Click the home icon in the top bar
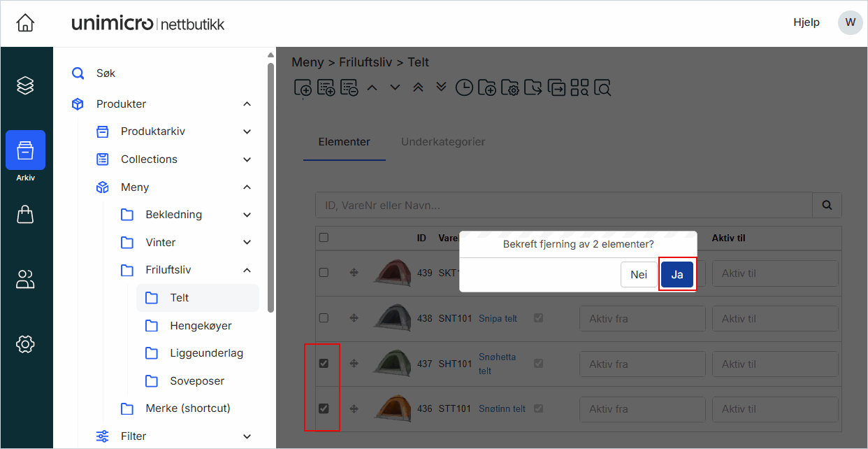Viewport: 868px width, 449px height. [25, 23]
